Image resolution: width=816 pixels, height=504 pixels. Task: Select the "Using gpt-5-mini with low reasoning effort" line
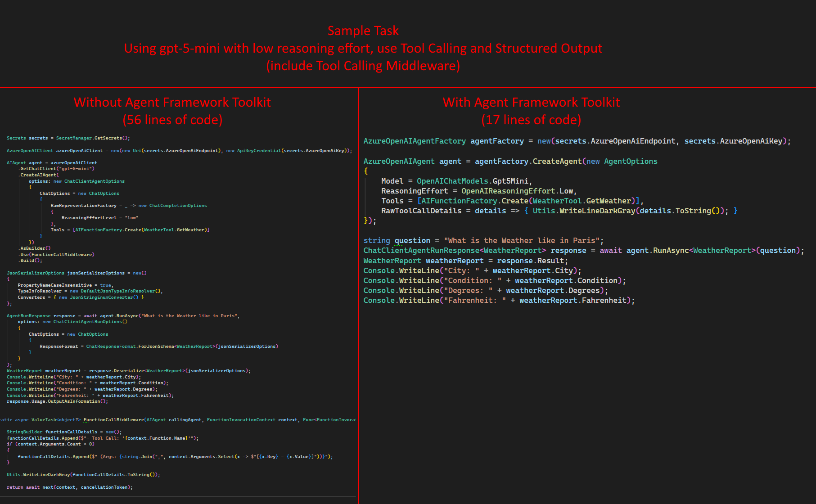click(363, 48)
